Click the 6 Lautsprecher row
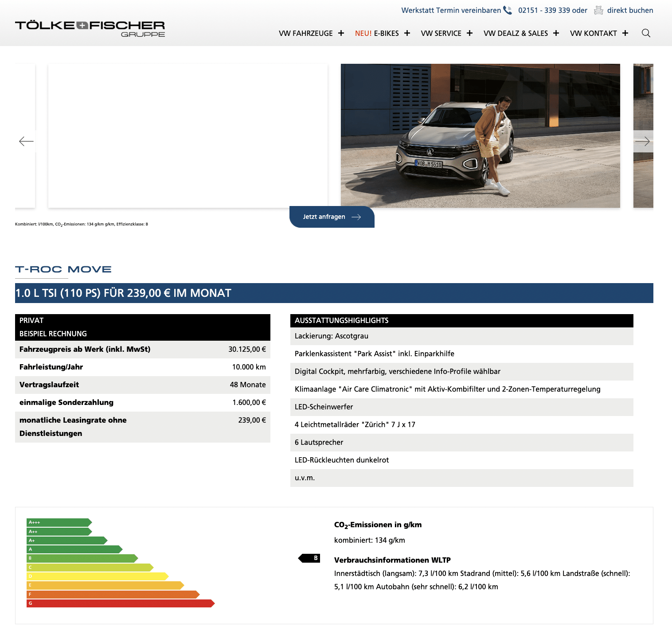672x630 pixels. pos(462,443)
